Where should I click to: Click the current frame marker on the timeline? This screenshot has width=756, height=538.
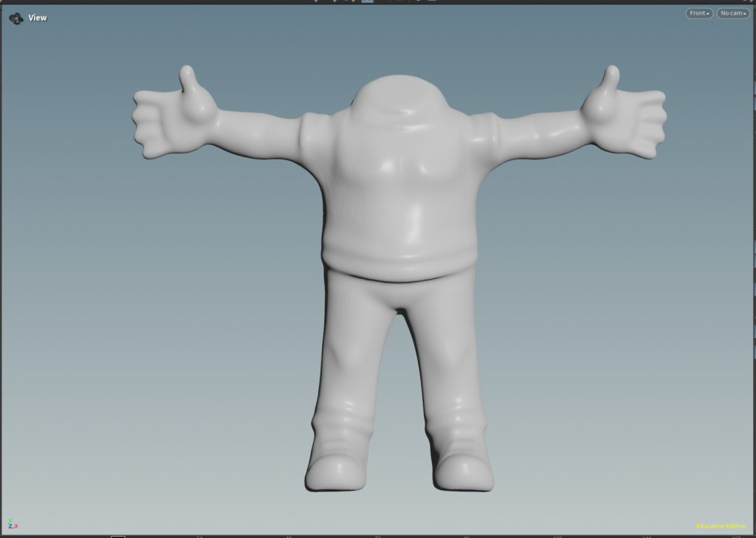coord(117,536)
